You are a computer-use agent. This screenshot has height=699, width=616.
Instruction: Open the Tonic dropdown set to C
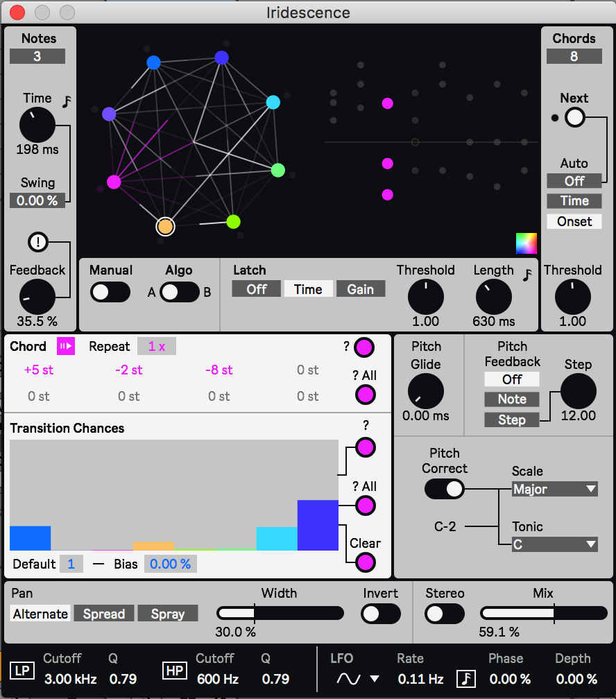554,544
